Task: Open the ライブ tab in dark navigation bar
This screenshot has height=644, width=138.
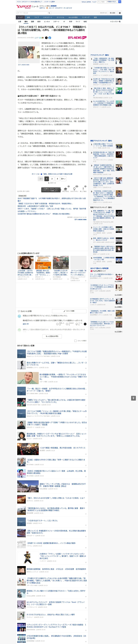Action: click(37, 17)
